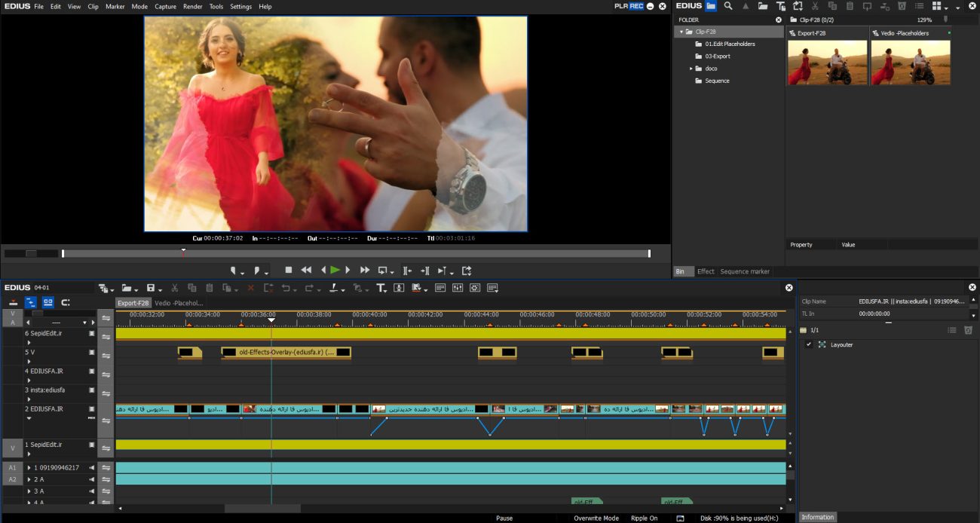Screen dimensions: 980x523
Task: Select the Sequence folder
Action: coord(717,81)
